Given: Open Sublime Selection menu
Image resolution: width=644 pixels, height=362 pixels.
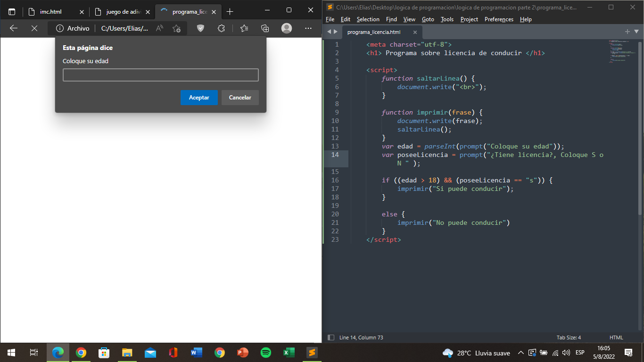Looking at the screenshot, I should 368,19.
